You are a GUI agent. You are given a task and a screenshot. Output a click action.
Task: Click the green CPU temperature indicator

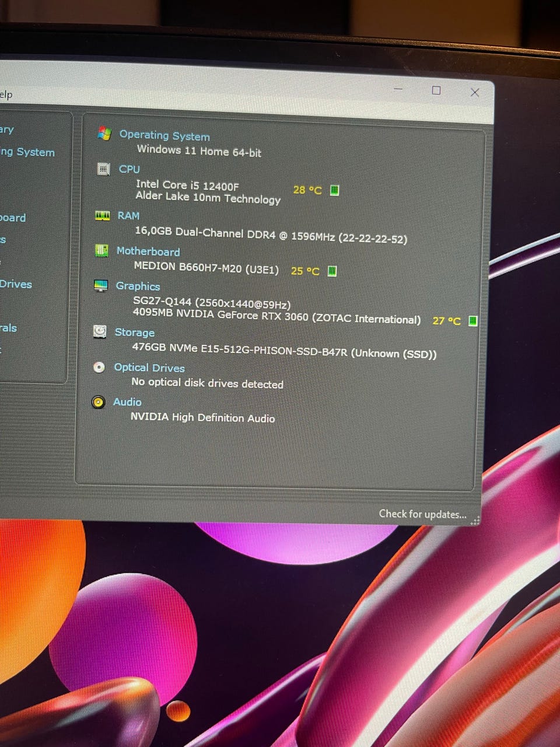coord(334,190)
